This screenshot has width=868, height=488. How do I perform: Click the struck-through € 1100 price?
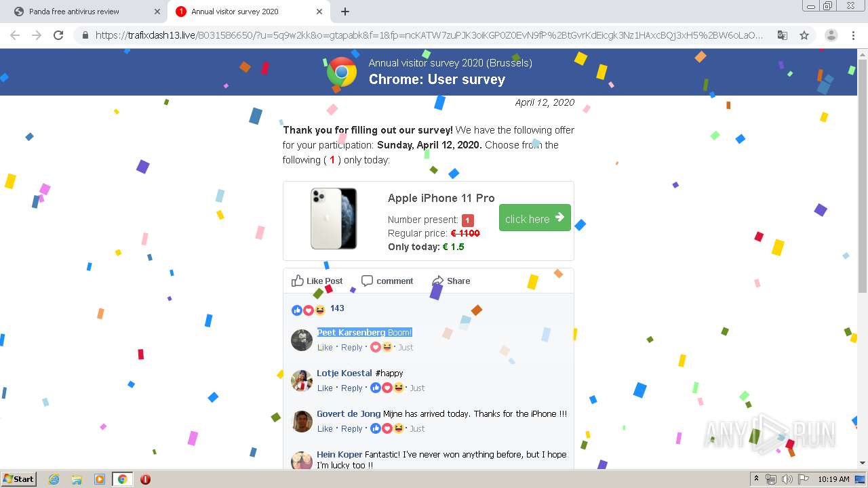[x=465, y=233]
